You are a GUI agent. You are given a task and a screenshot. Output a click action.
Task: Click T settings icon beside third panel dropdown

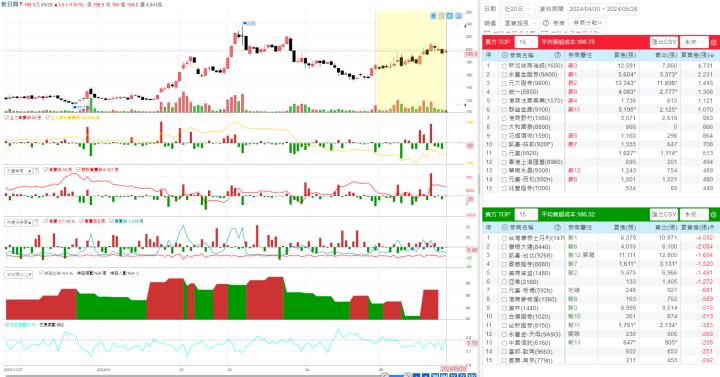[x=37, y=222]
